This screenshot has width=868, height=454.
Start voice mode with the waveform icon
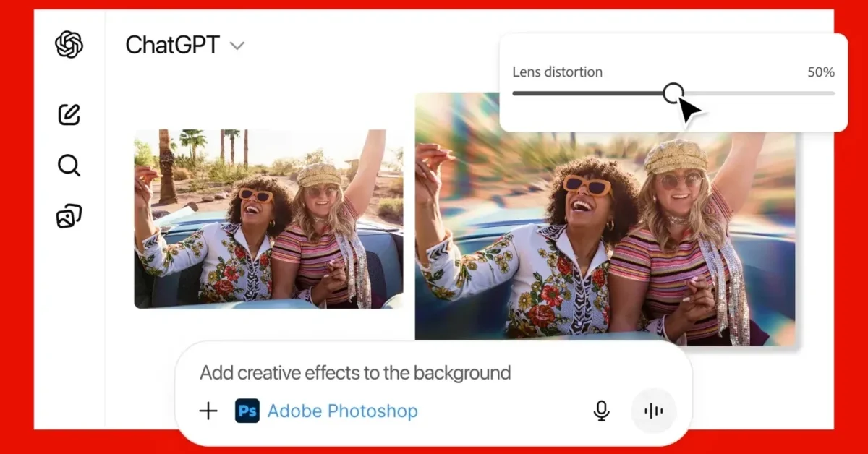[653, 410]
